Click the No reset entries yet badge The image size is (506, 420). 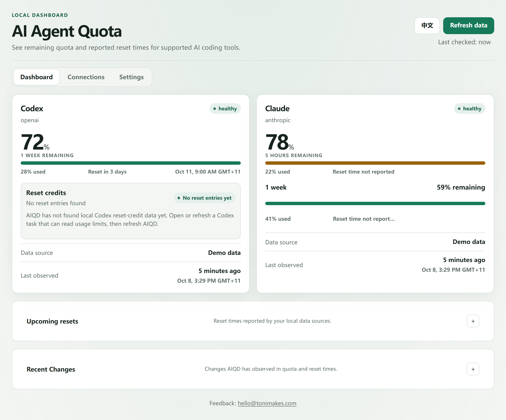[x=204, y=198]
